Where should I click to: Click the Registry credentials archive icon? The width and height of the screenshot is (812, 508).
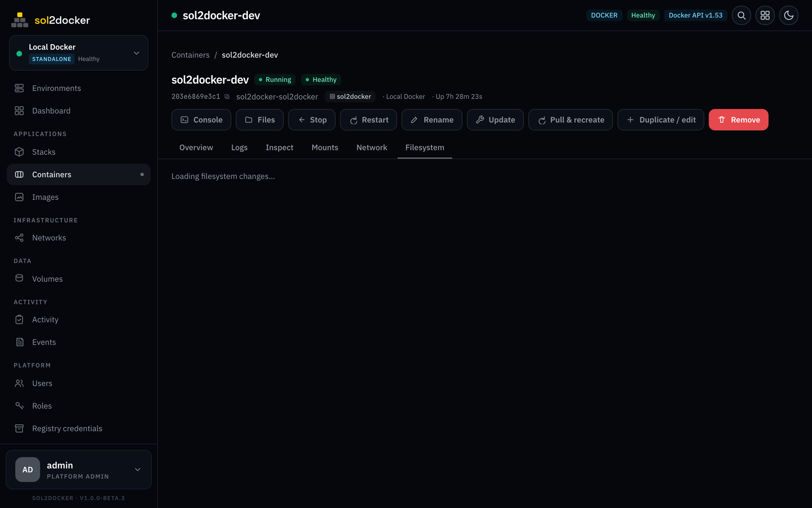click(x=19, y=428)
